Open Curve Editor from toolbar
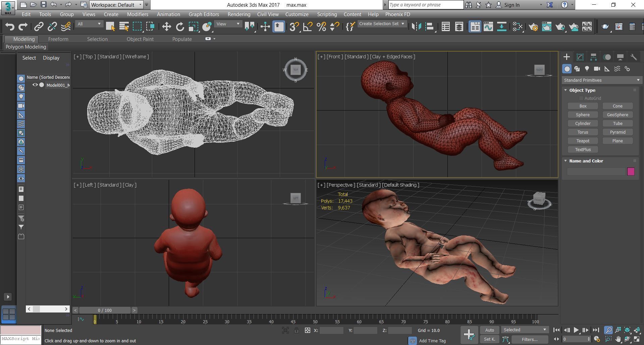 (488, 27)
